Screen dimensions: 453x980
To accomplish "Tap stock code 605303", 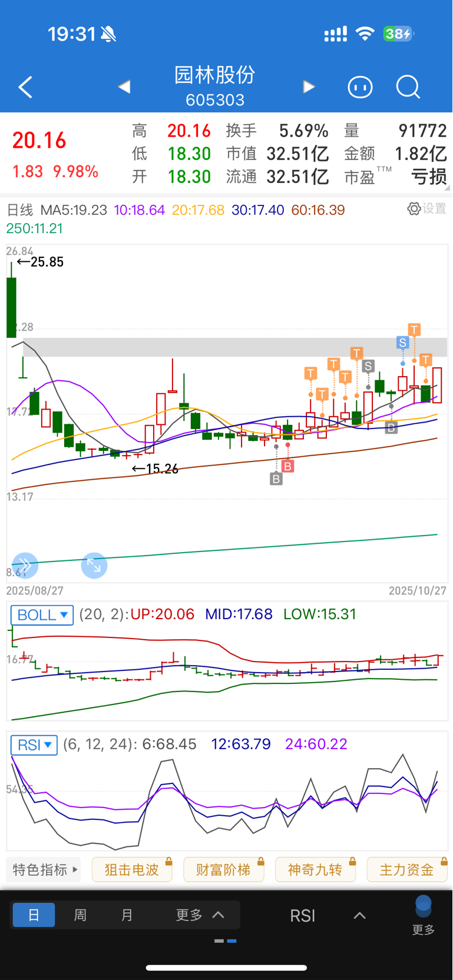I will (x=215, y=100).
